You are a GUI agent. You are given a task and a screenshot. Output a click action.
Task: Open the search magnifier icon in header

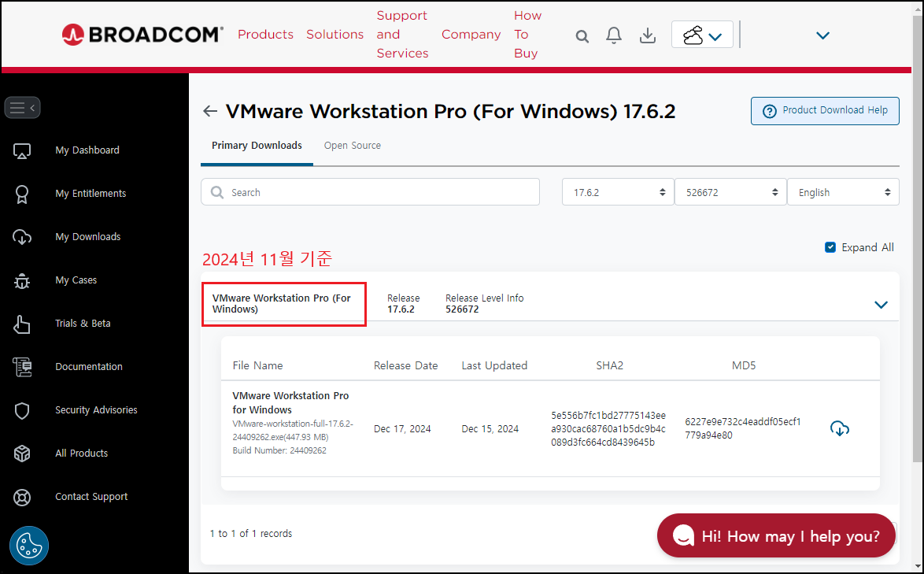[582, 36]
